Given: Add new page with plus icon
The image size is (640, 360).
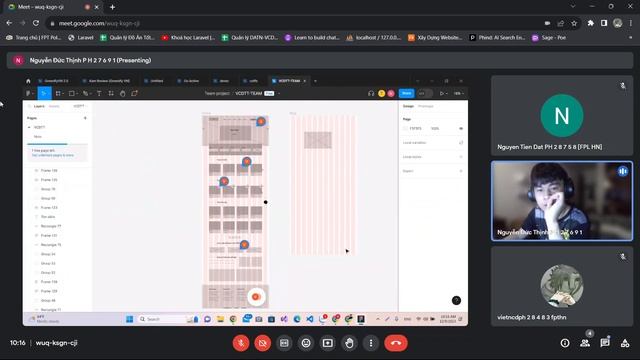Looking at the screenshot, I should coord(85,118).
